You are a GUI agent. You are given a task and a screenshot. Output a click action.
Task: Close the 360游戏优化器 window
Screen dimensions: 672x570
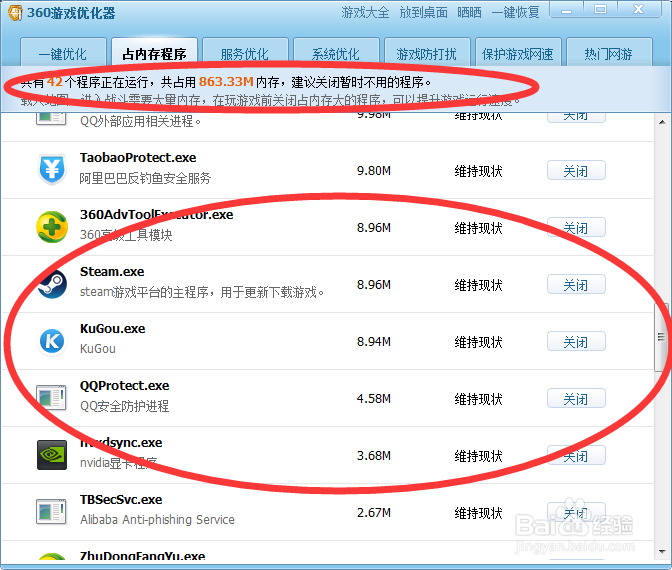point(639,9)
